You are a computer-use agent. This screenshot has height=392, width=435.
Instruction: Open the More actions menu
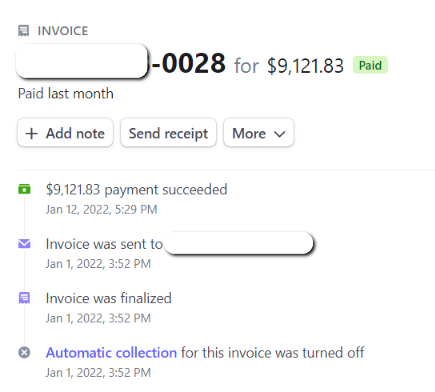pos(259,132)
